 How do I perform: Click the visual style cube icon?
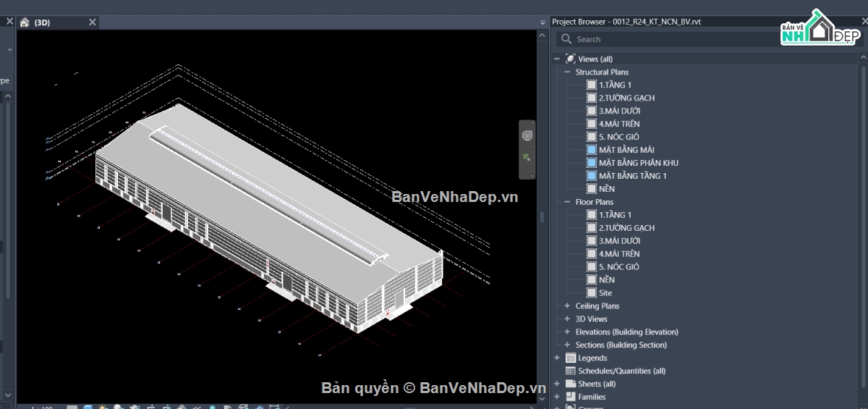coord(88,406)
